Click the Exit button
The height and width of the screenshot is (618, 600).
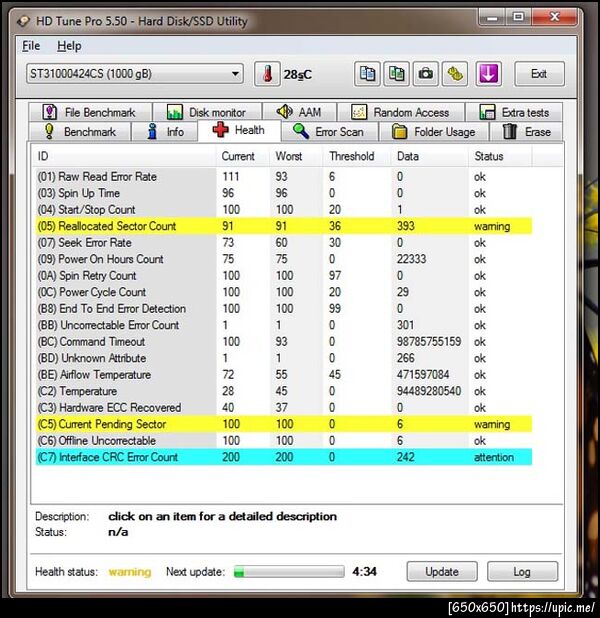(x=539, y=74)
